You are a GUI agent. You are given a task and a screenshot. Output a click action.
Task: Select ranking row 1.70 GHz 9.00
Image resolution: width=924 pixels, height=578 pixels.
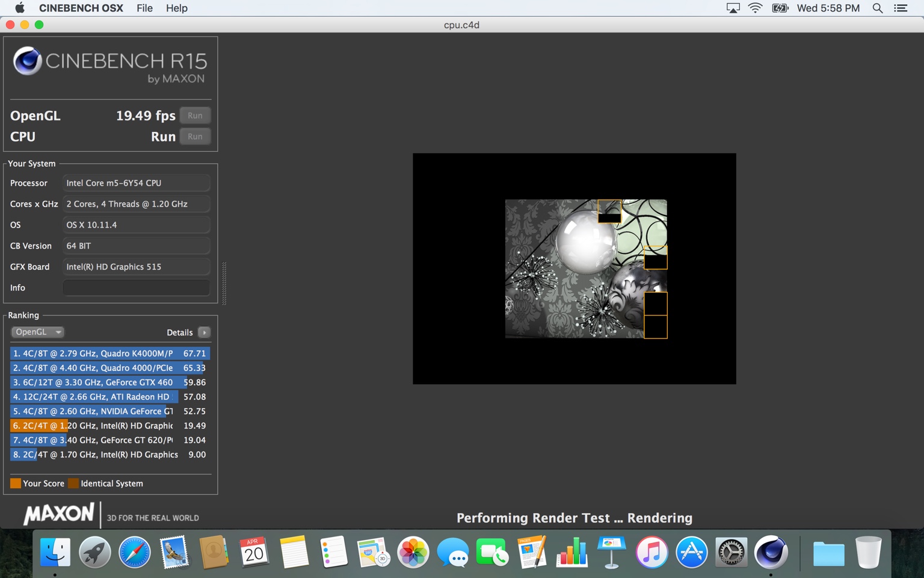pos(110,455)
